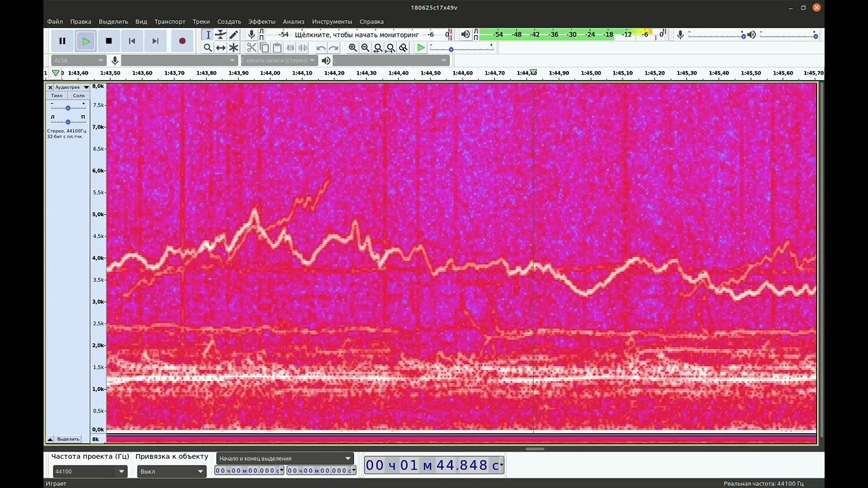The height and width of the screenshot is (488, 868).
Task: Collapse the track with the triangle button
Action: point(50,439)
